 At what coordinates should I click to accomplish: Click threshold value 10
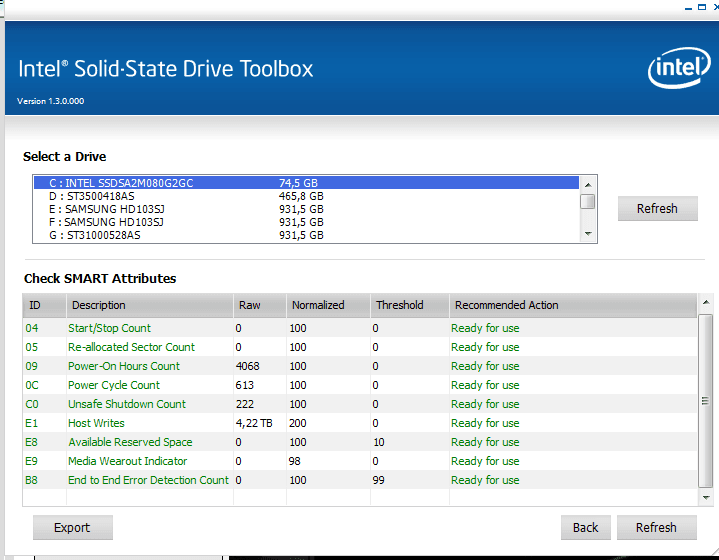[379, 442]
